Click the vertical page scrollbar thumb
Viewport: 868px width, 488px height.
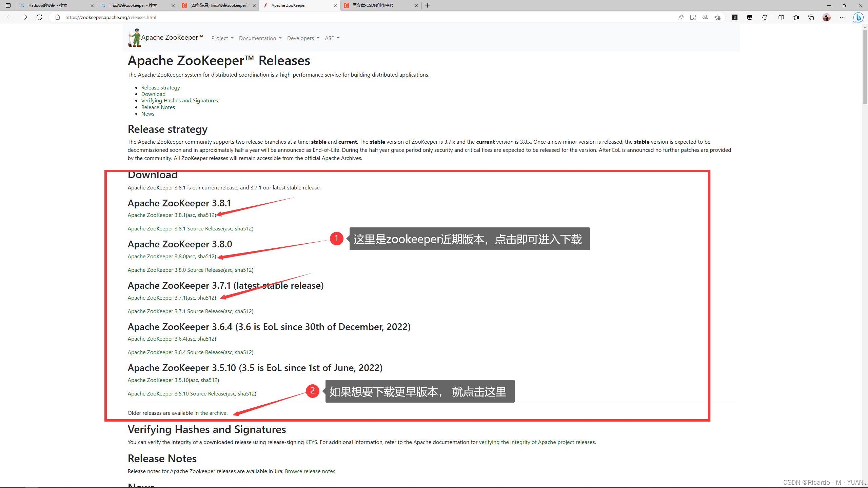pyautogui.click(x=865, y=66)
